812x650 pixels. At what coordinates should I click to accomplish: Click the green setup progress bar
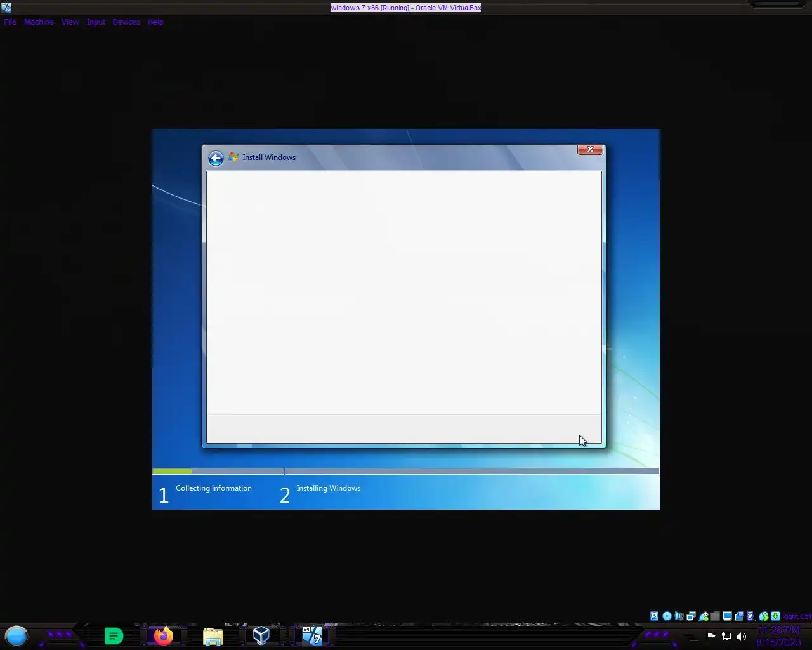click(x=172, y=471)
